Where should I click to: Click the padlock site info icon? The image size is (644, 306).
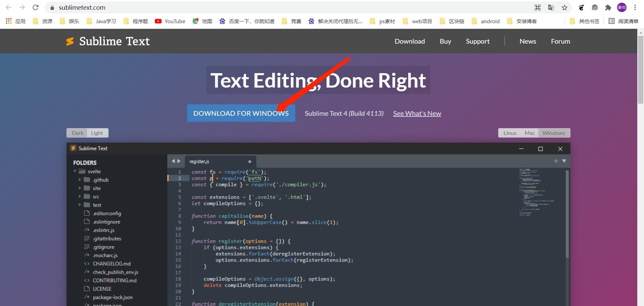pyautogui.click(x=52, y=7)
